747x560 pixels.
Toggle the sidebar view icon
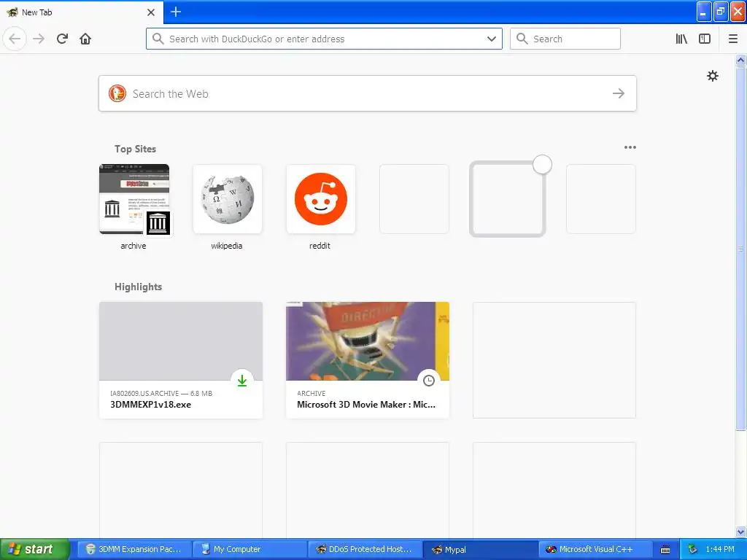(x=705, y=39)
